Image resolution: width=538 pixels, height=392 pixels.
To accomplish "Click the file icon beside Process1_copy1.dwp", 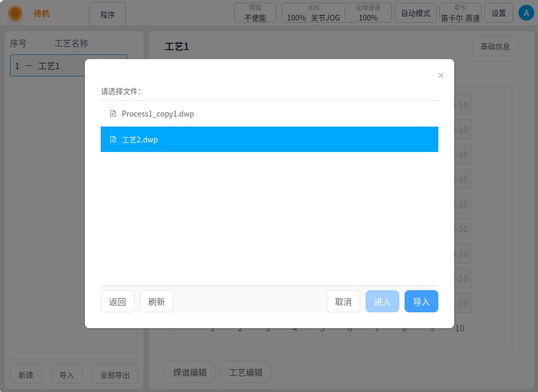I will click(x=112, y=113).
